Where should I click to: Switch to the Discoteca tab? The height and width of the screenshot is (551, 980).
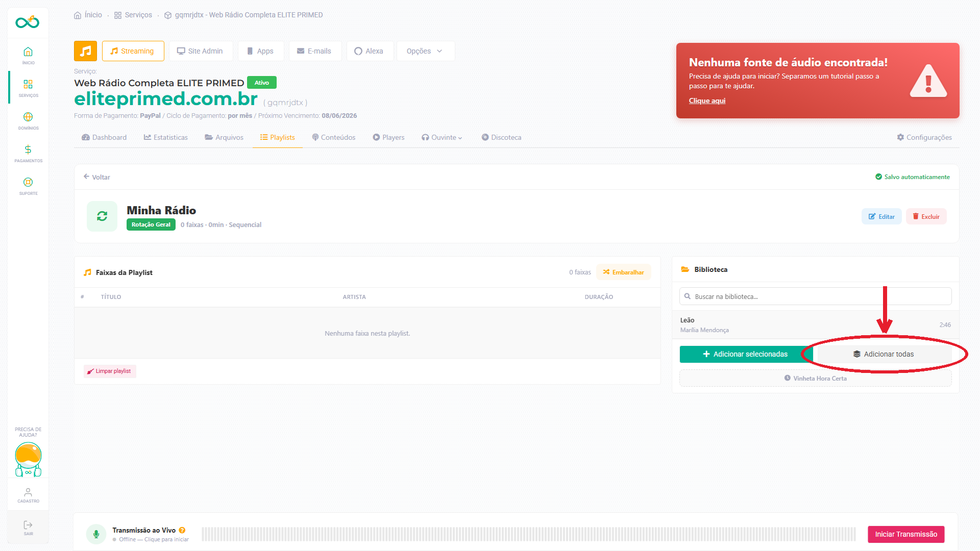(501, 137)
